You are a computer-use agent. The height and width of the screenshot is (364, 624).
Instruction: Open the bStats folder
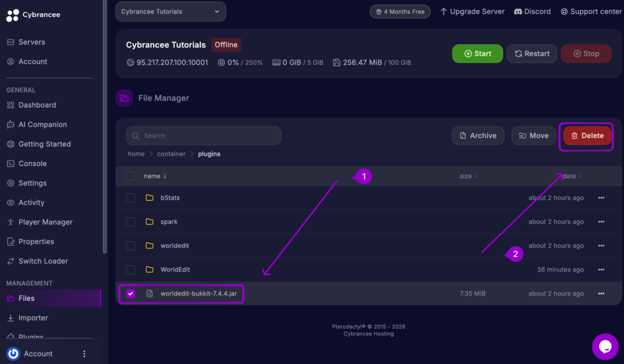pos(170,198)
